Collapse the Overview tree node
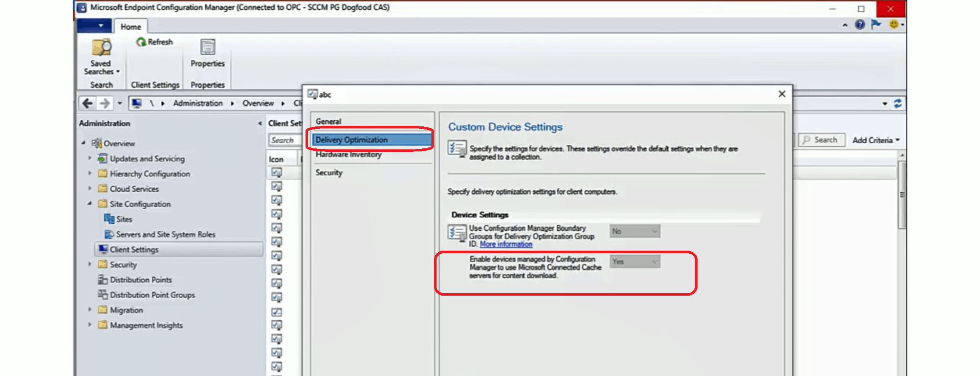 [83, 143]
